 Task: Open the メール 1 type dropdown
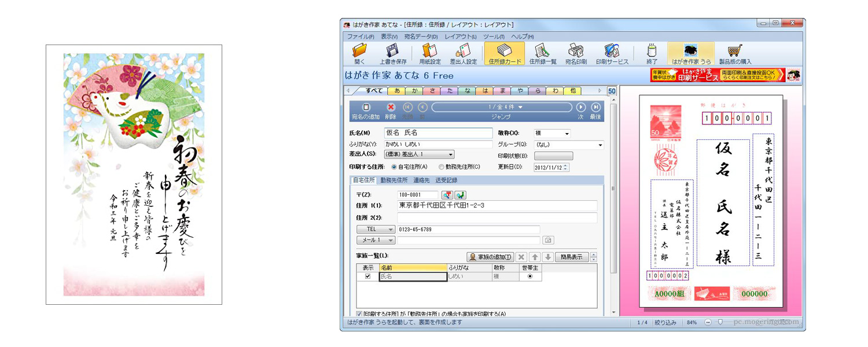coord(376,240)
